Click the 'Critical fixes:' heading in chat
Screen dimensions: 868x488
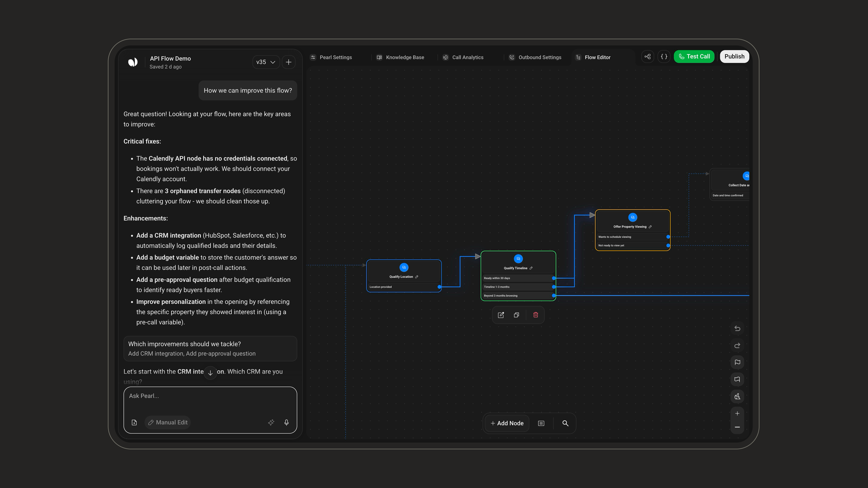[x=142, y=141]
